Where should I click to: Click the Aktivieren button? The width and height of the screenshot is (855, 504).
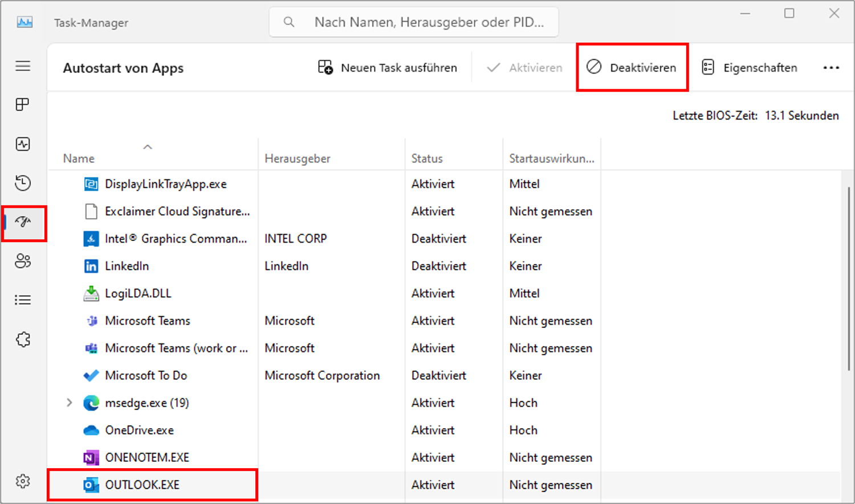pyautogui.click(x=524, y=68)
